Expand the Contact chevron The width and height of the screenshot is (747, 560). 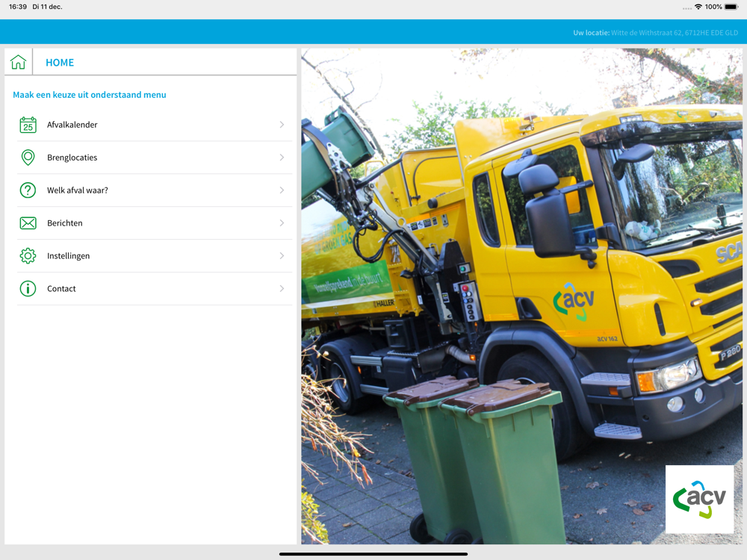[x=282, y=288]
